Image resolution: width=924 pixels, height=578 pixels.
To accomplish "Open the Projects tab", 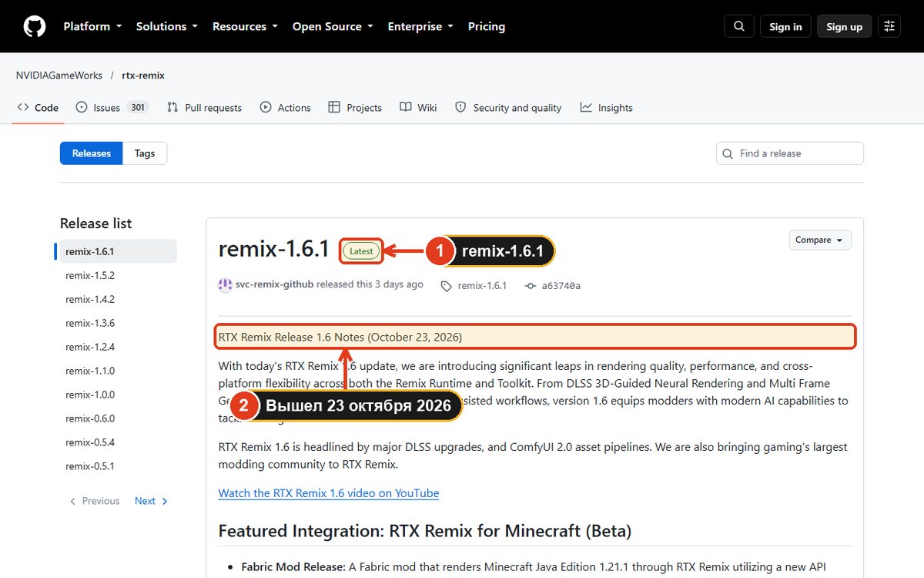I will pyautogui.click(x=355, y=108).
